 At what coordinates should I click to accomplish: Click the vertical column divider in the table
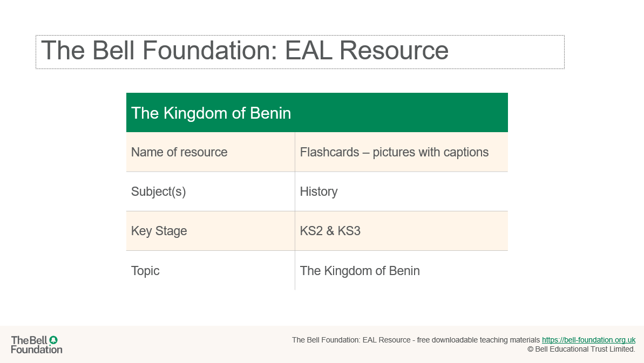[x=295, y=211]
